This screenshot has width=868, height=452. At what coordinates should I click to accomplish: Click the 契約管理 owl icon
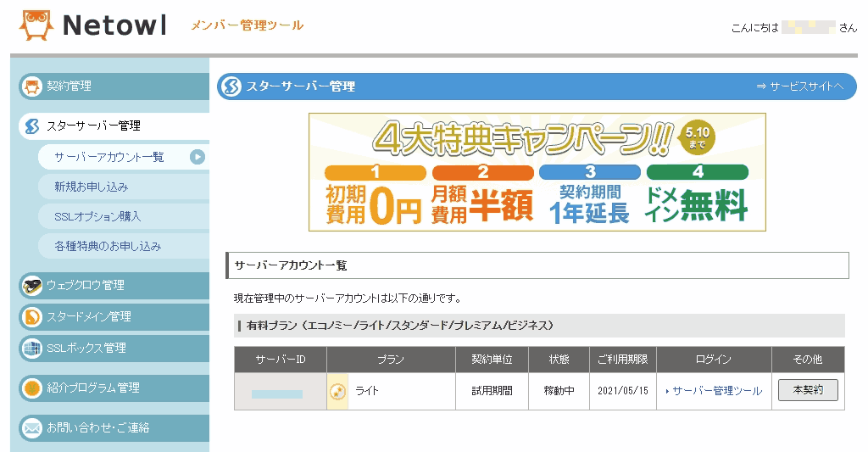pos(32,86)
